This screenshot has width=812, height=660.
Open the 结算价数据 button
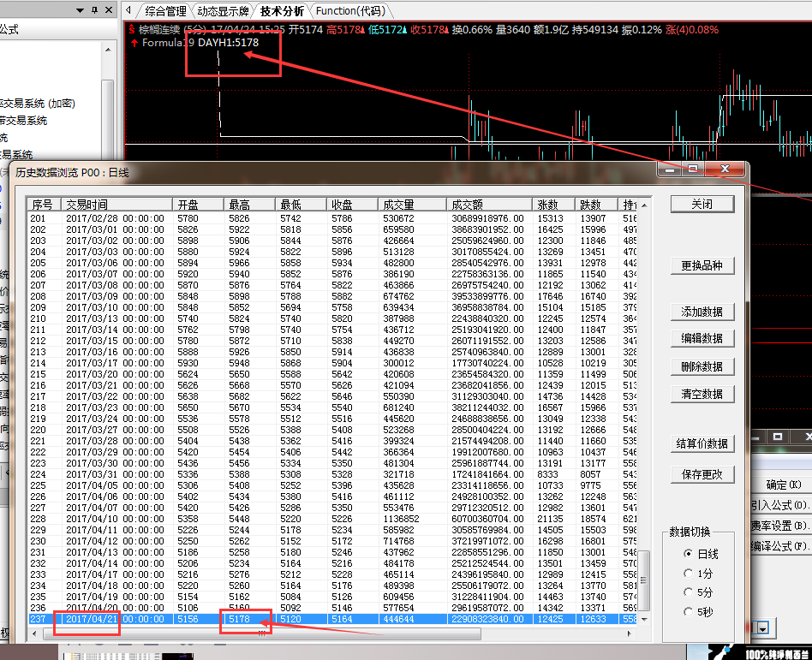(x=702, y=443)
